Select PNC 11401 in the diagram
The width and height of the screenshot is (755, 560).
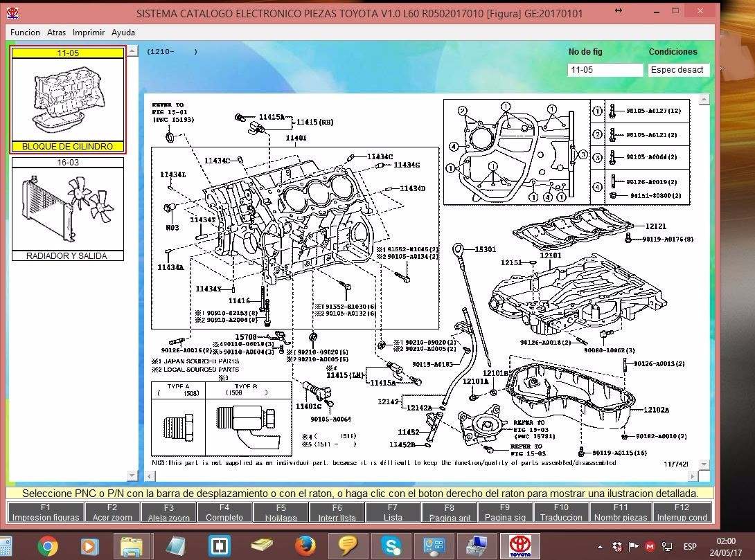(296, 138)
